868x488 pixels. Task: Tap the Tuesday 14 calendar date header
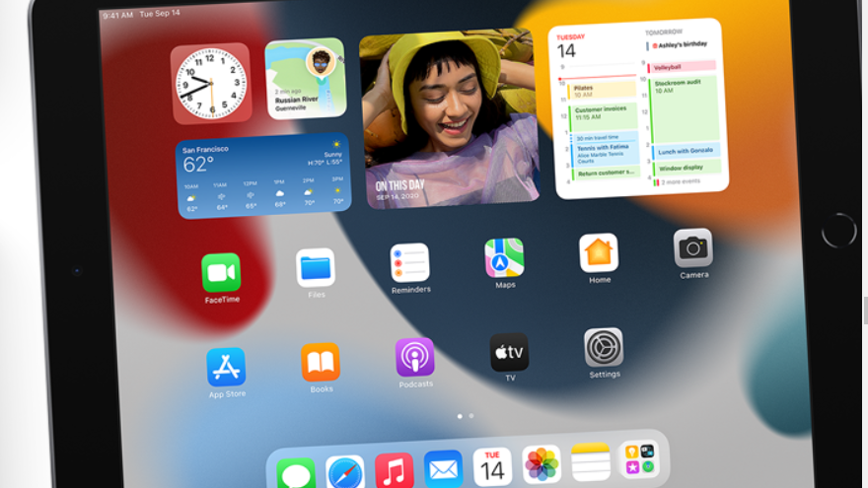click(570, 46)
